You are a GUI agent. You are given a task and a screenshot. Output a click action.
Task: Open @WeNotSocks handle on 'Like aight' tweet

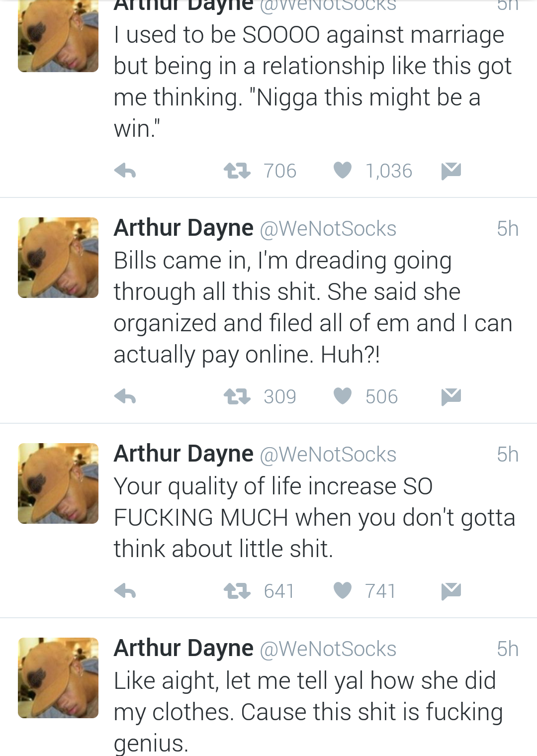click(x=328, y=649)
